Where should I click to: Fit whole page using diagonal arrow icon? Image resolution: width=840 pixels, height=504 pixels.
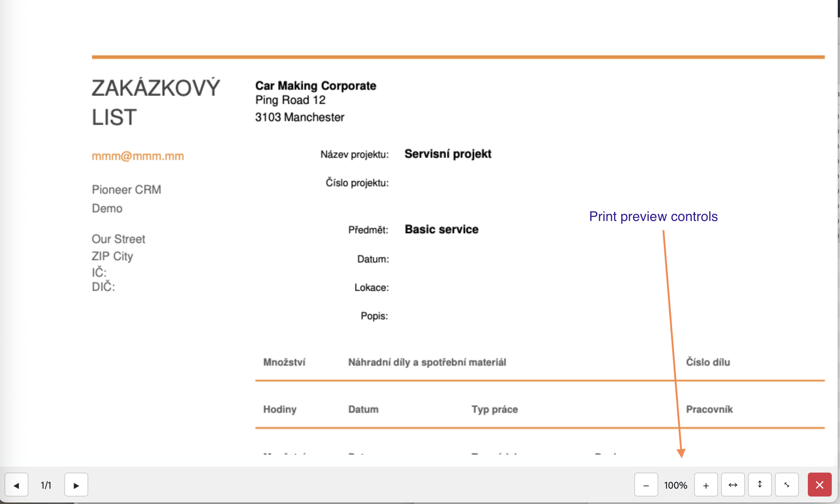[787, 485]
